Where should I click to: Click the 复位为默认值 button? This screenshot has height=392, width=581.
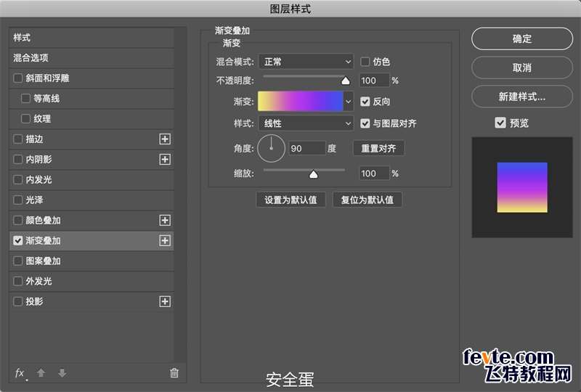(x=367, y=200)
